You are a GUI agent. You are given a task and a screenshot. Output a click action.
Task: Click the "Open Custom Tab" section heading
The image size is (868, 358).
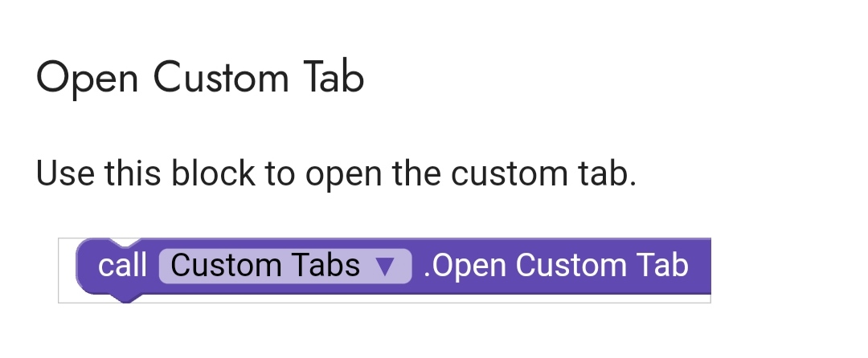(200, 78)
